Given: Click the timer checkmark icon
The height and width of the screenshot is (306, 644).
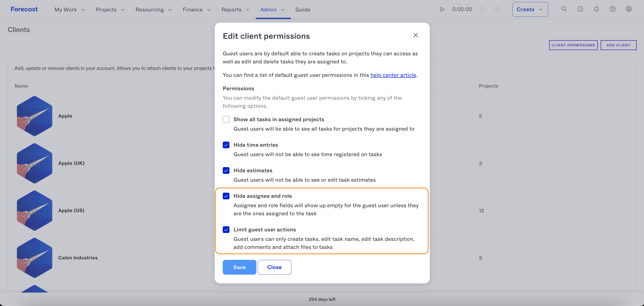Looking at the screenshot, I should click(482, 9).
